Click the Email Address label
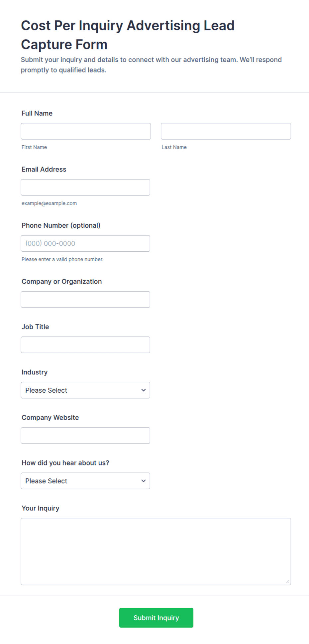Image resolution: width=309 pixels, height=644 pixels. coord(44,170)
